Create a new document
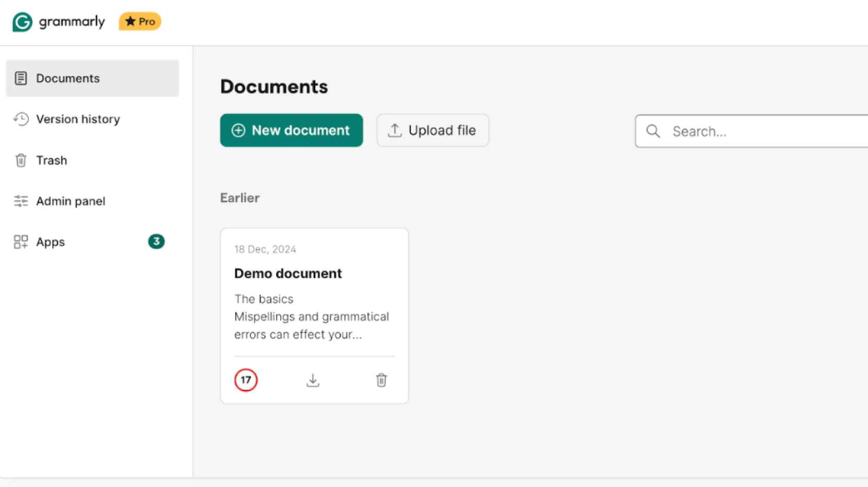This screenshot has height=487, width=868. tap(291, 130)
